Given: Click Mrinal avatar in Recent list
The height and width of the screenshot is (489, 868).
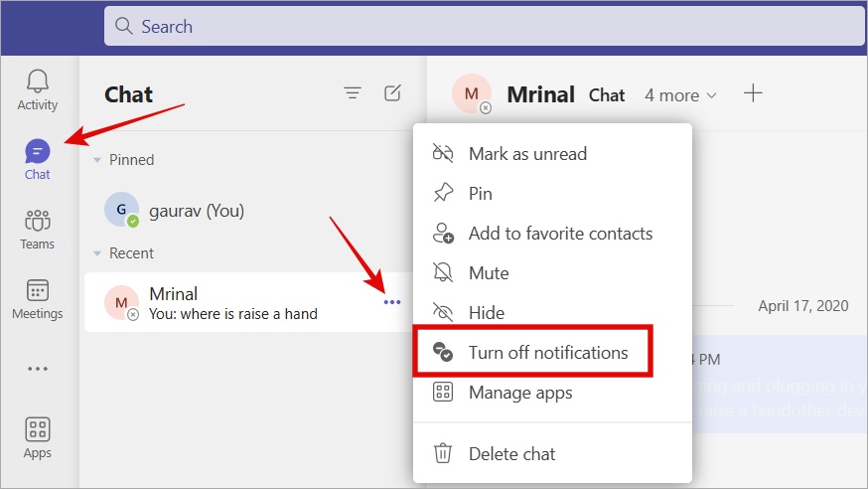Looking at the screenshot, I should (121, 303).
